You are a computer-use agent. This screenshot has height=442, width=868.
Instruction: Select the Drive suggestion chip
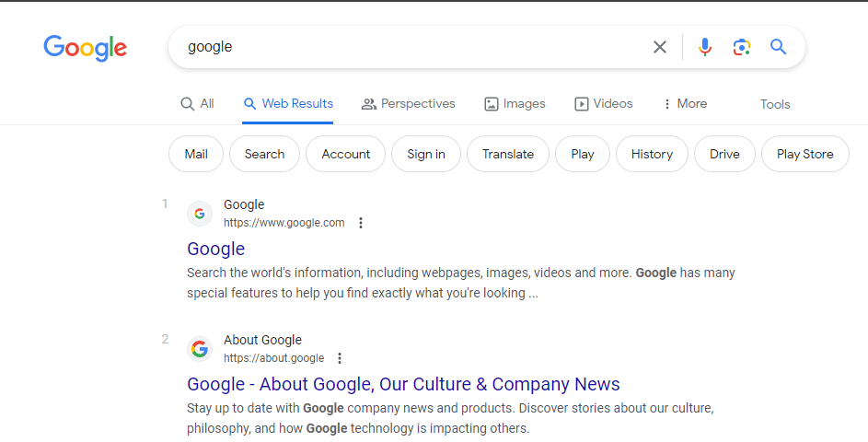coord(724,154)
